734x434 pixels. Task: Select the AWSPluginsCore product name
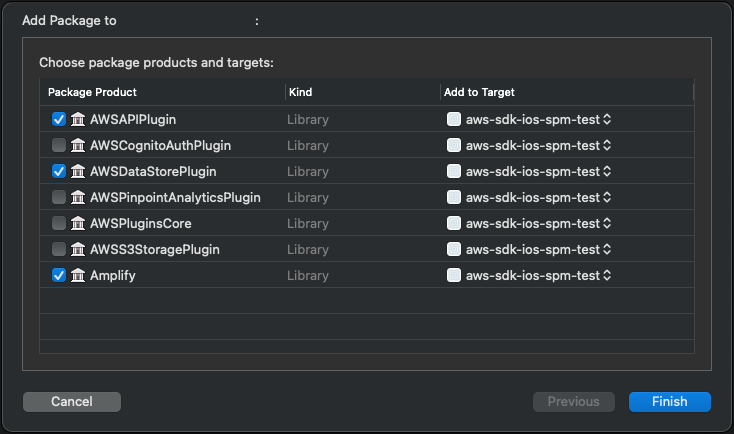coord(140,223)
